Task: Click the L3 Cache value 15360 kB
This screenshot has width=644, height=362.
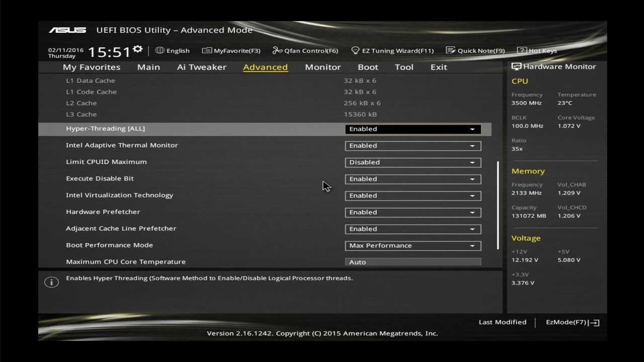Action: 360,115
